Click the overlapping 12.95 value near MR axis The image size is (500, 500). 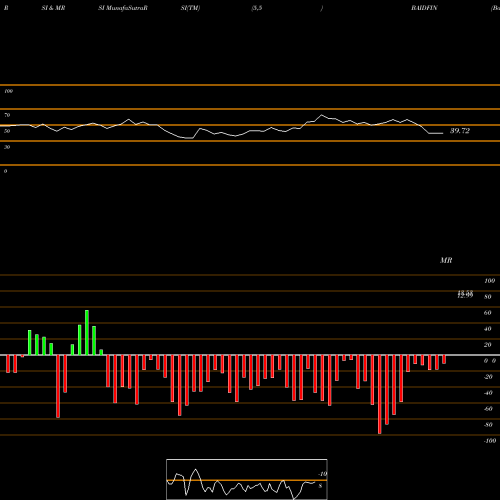tap(465, 295)
